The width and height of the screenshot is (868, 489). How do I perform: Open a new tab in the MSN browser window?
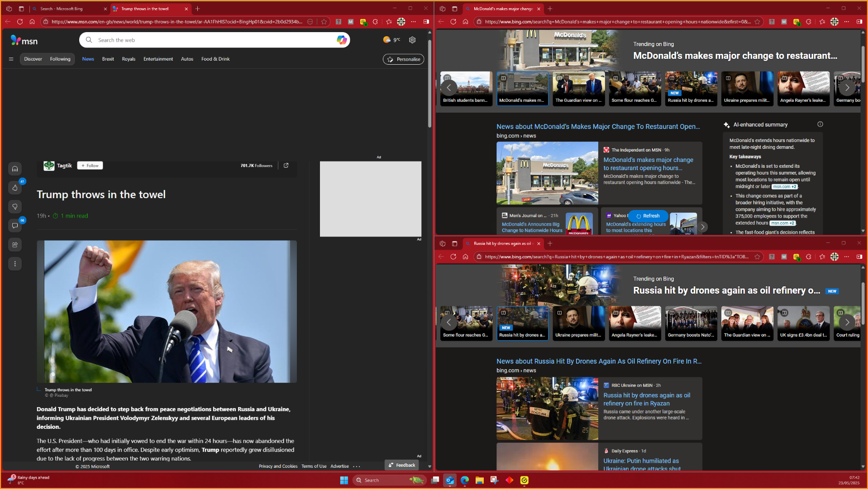coord(198,9)
